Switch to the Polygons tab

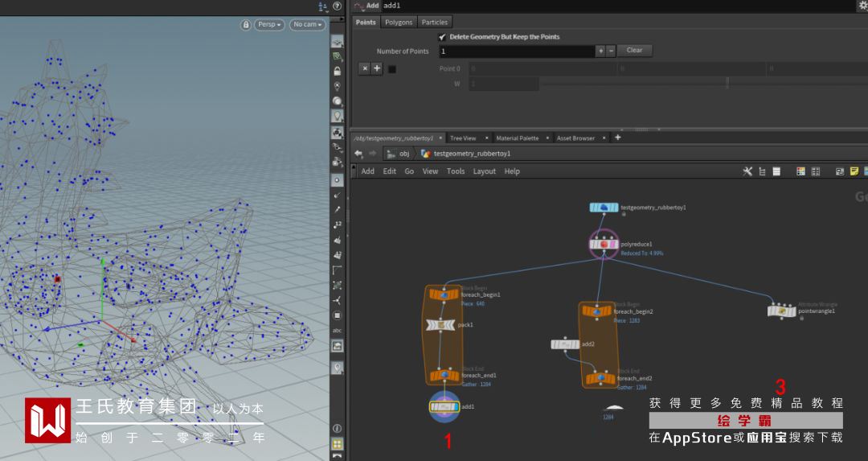tap(398, 22)
